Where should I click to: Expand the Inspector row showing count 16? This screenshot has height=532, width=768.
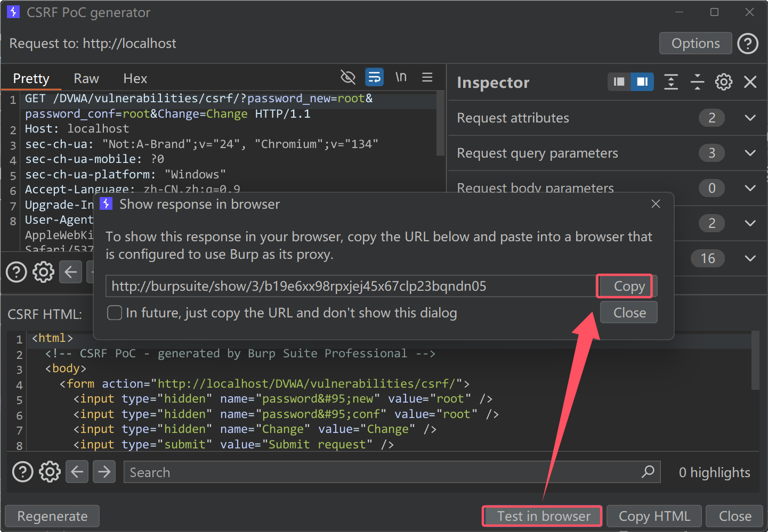(x=750, y=258)
